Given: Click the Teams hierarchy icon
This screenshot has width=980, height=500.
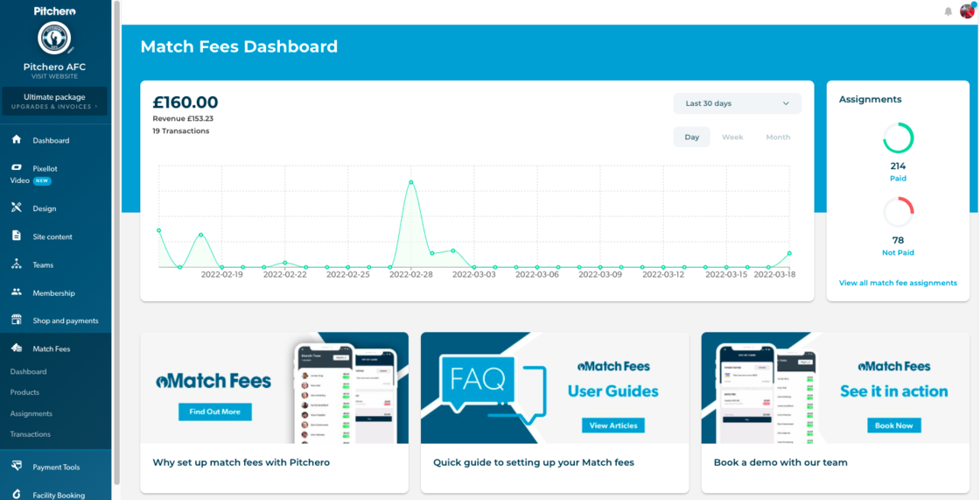Looking at the screenshot, I should [x=17, y=264].
